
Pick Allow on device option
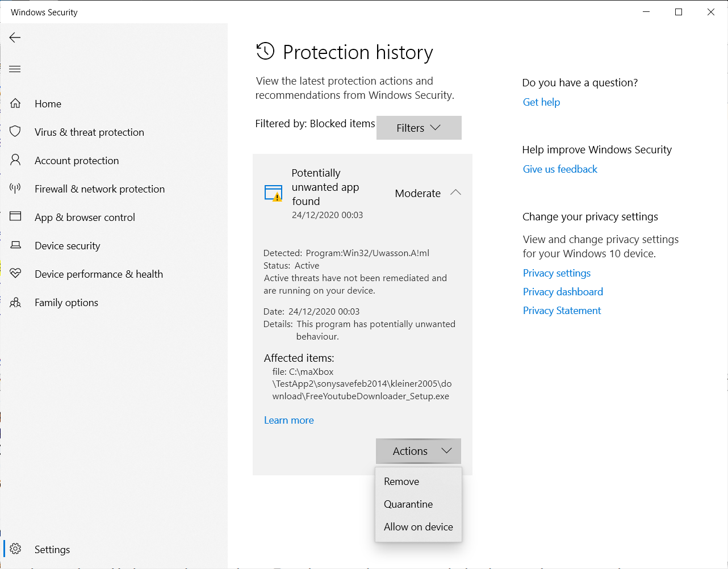(x=419, y=527)
